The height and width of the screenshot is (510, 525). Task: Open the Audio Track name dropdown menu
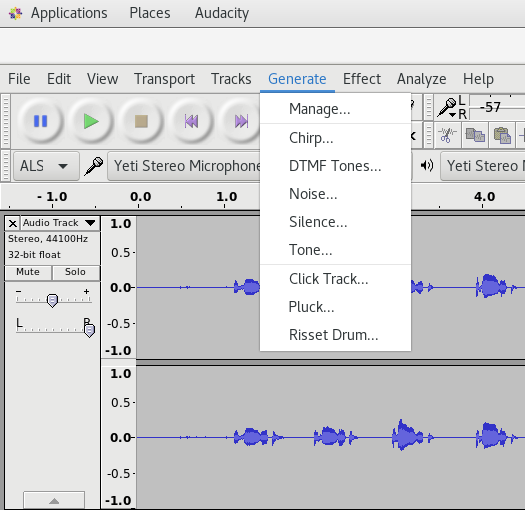point(60,223)
